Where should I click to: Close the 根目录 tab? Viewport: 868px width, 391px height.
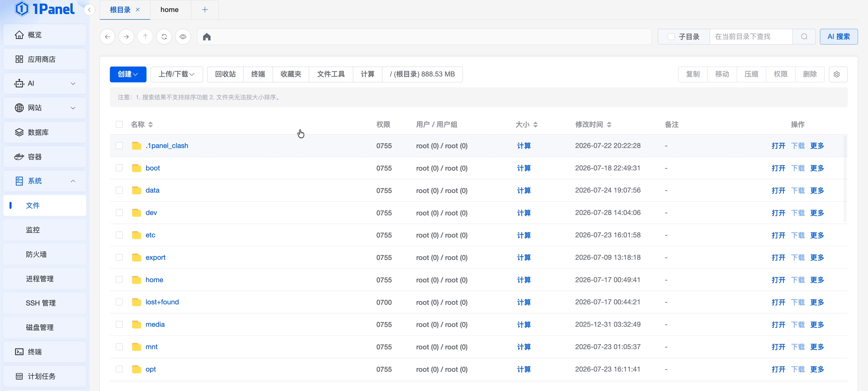point(138,10)
